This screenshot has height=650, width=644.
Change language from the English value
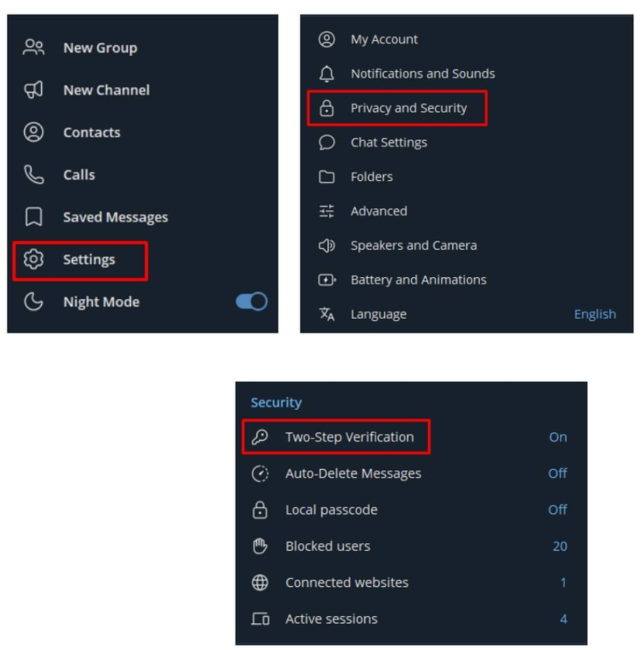[x=595, y=314]
